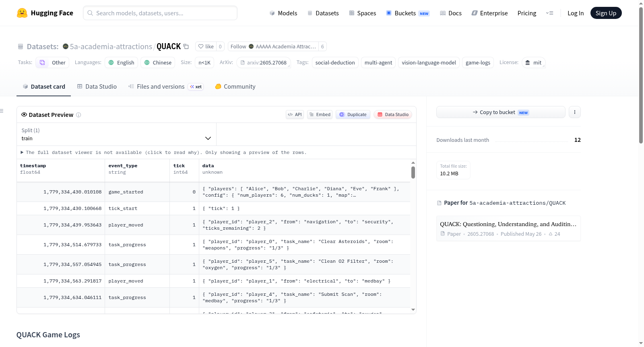Click the left sidebar toggle icon
This screenshot has width=644, height=347.
coord(2,111)
